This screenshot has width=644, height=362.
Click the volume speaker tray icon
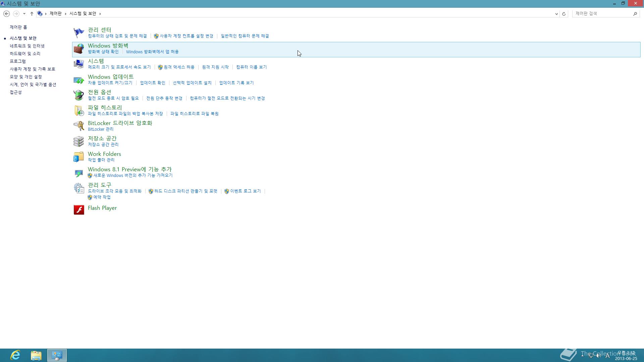tap(598, 356)
